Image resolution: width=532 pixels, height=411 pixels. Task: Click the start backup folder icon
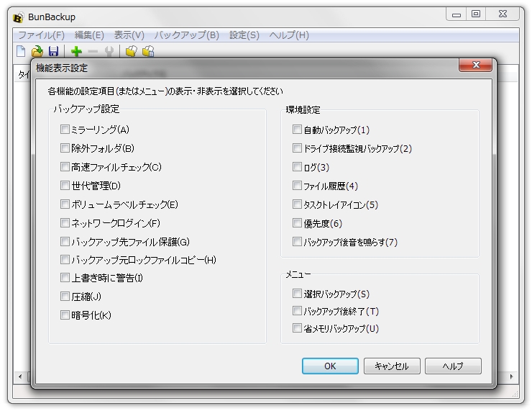click(x=132, y=51)
